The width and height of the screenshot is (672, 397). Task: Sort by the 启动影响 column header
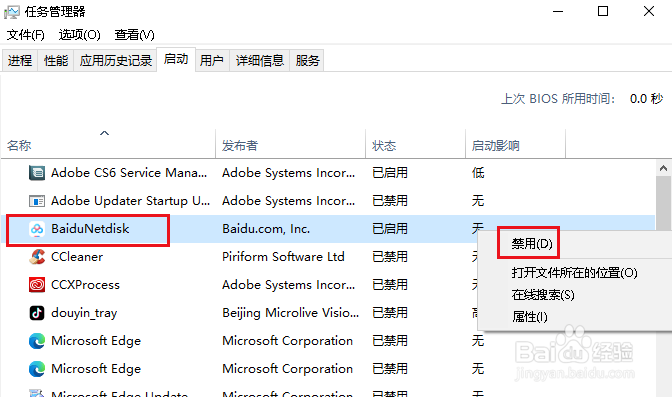click(x=495, y=146)
